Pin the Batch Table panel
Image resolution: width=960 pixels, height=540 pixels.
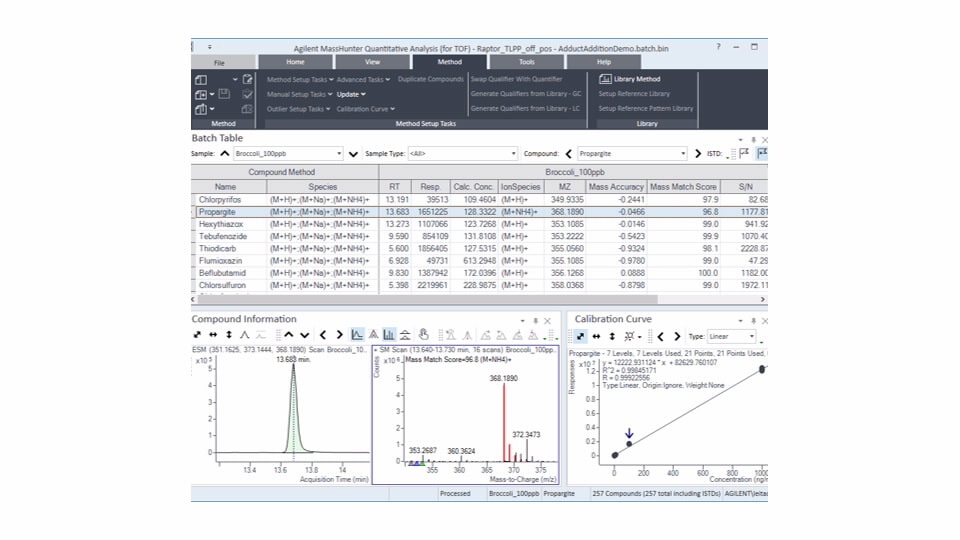753,139
